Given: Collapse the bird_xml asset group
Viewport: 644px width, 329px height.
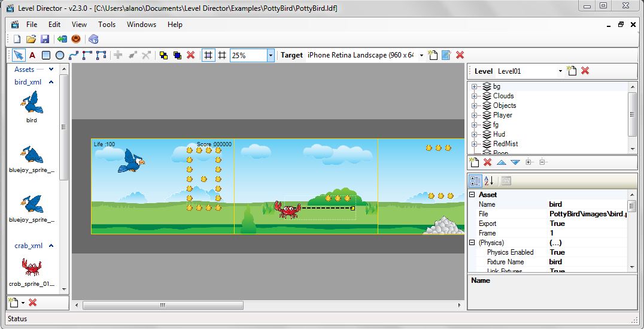Looking at the screenshot, I should (51, 82).
